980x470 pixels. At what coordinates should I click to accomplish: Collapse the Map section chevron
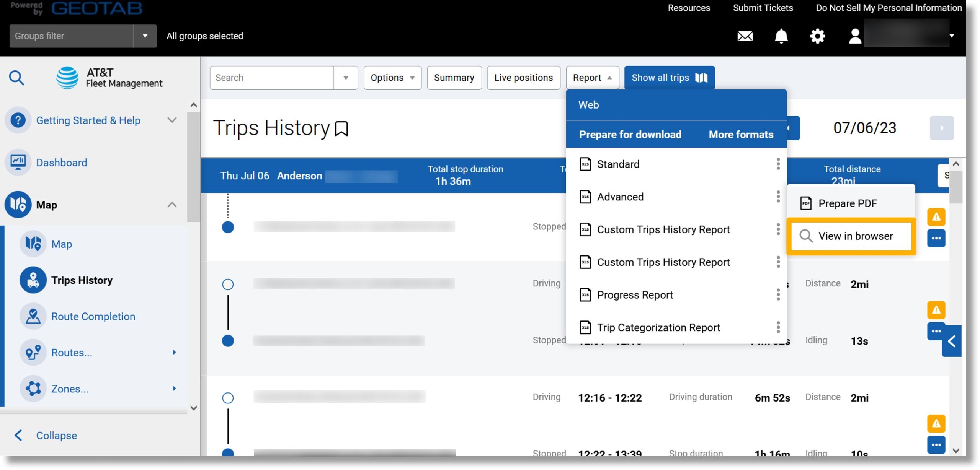click(x=172, y=205)
